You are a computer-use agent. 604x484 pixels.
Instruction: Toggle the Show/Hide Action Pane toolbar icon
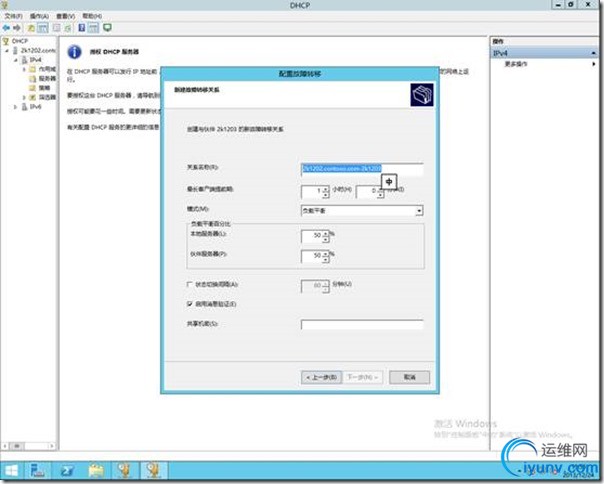tap(94, 28)
